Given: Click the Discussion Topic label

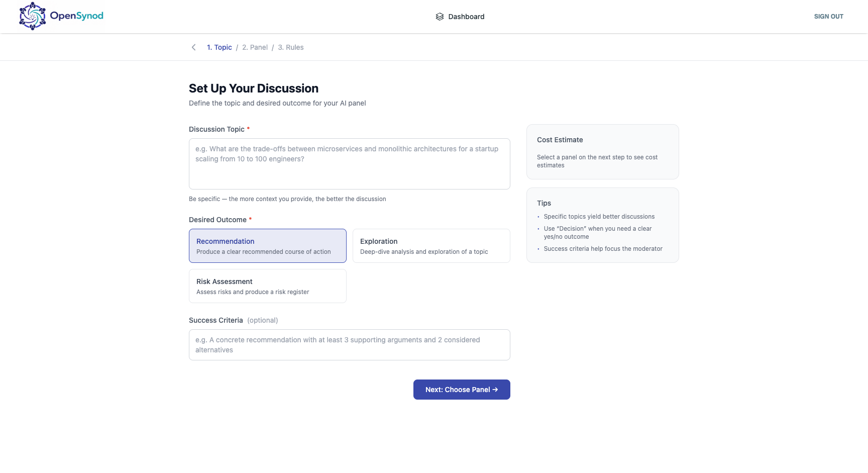Looking at the screenshot, I should pos(216,129).
